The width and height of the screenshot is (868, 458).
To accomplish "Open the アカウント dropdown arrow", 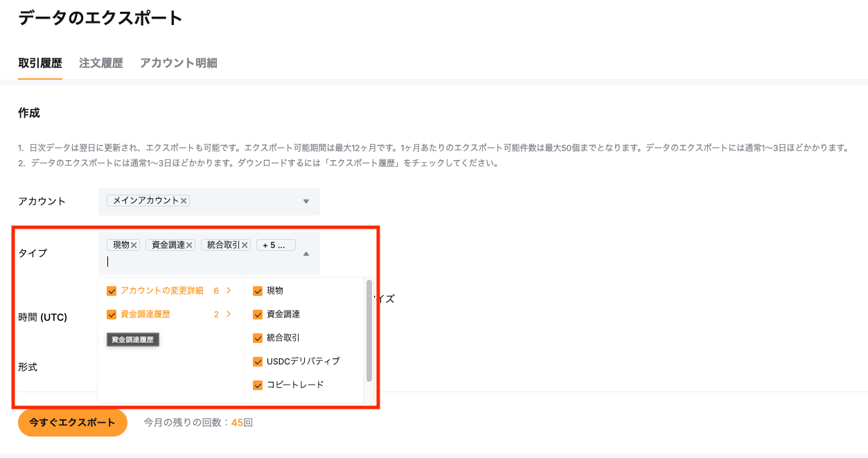I will (x=306, y=202).
